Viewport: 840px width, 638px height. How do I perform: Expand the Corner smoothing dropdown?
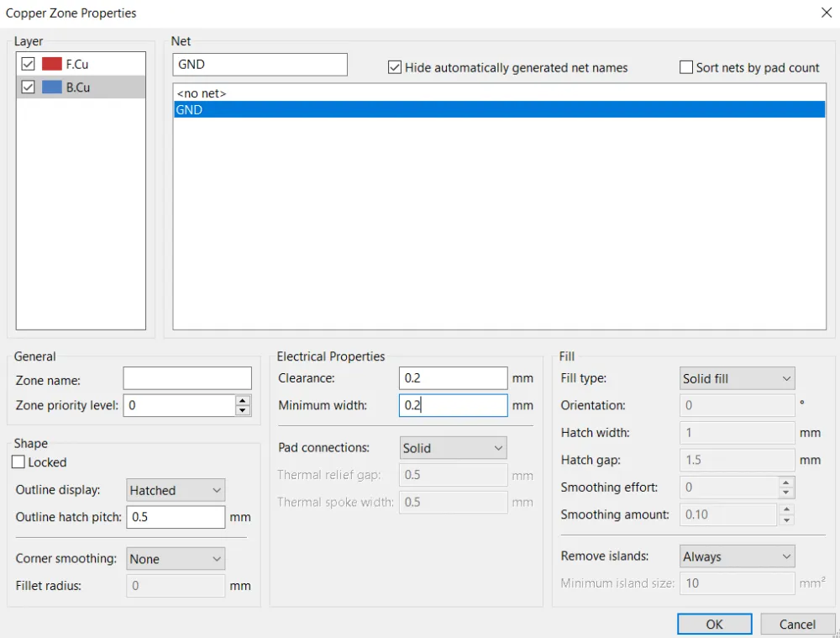coord(176,559)
